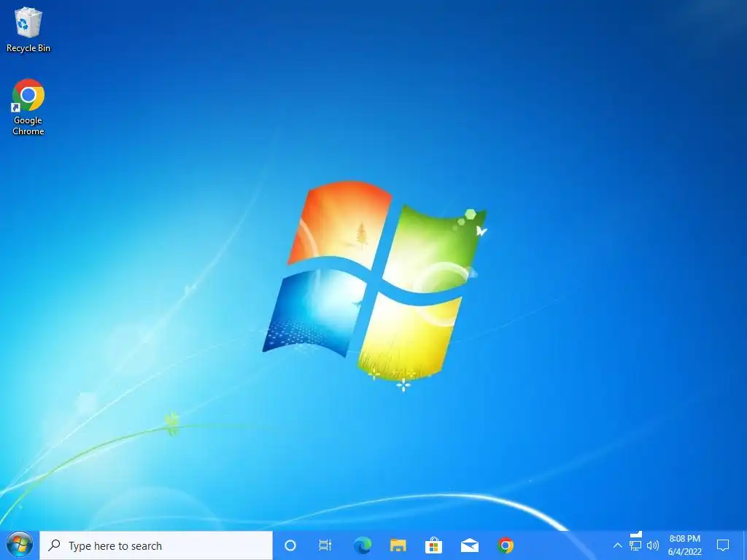Open the volume speaker tray icon
Screen dimensions: 747x560
(653, 545)
